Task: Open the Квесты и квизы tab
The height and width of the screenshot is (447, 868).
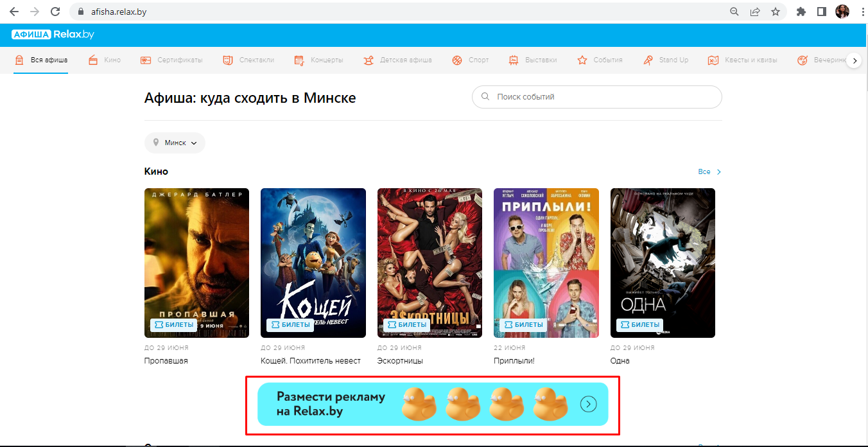Action: click(742, 60)
